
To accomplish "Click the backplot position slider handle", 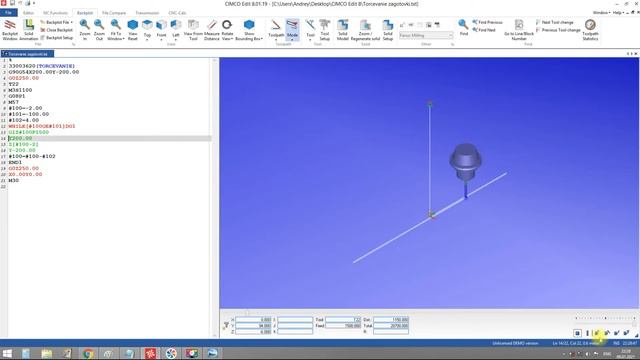I will pyautogui.click(x=247, y=313).
